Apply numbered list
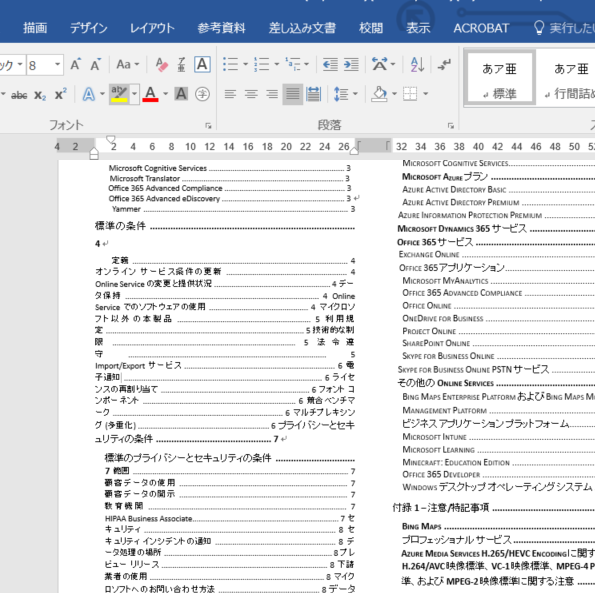 pyautogui.click(x=261, y=64)
